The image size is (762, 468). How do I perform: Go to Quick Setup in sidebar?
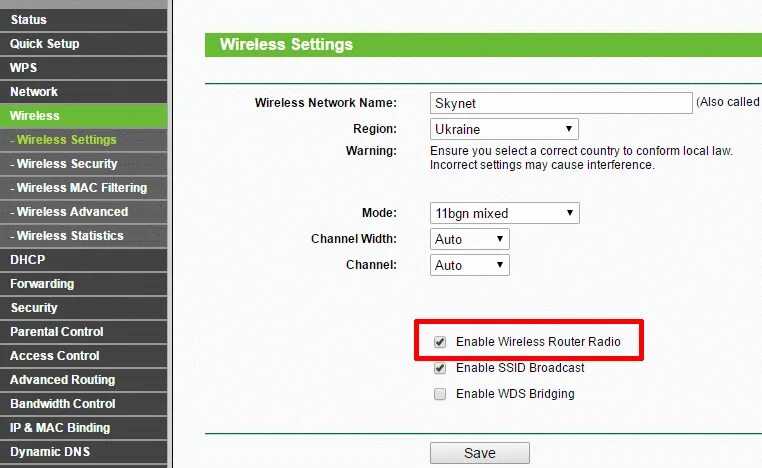click(x=84, y=44)
